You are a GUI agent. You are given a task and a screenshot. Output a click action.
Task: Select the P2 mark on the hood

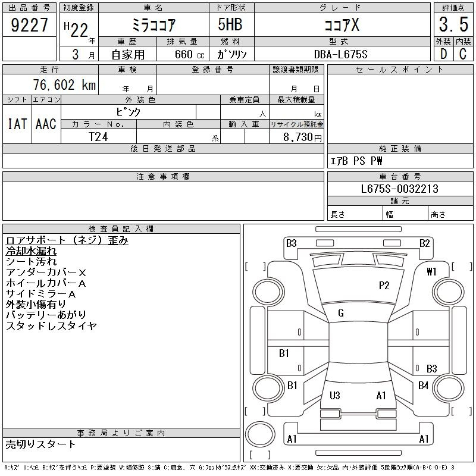tap(384, 286)
